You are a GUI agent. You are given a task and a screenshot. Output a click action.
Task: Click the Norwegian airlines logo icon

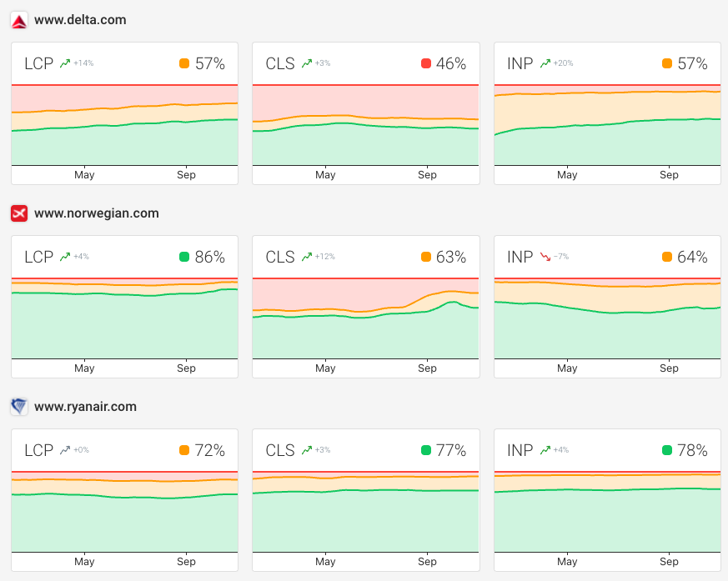pyautogui.click(x=18, y=213)
